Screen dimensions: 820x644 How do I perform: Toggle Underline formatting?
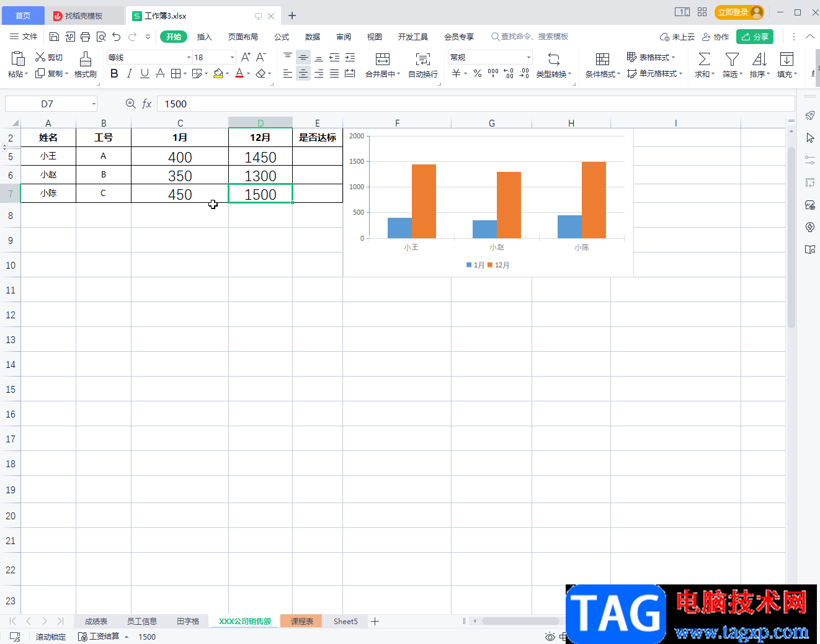145,74
